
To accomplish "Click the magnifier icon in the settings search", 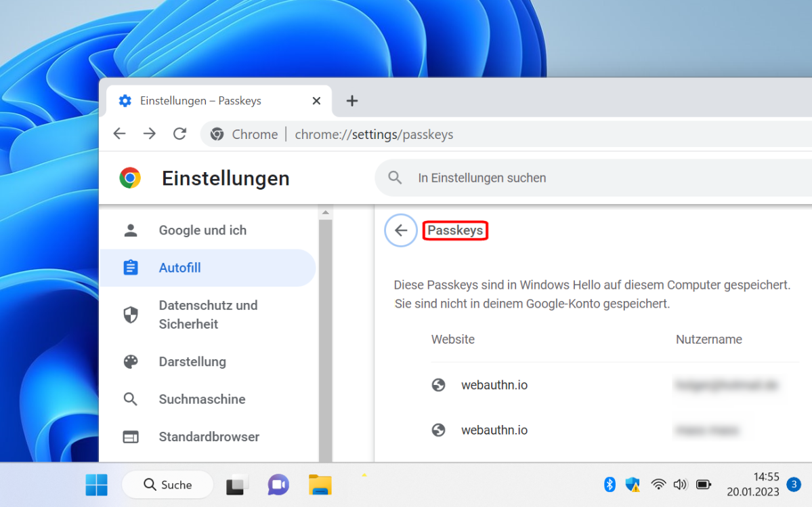I will pyautogui.click(x=395, y=178).
